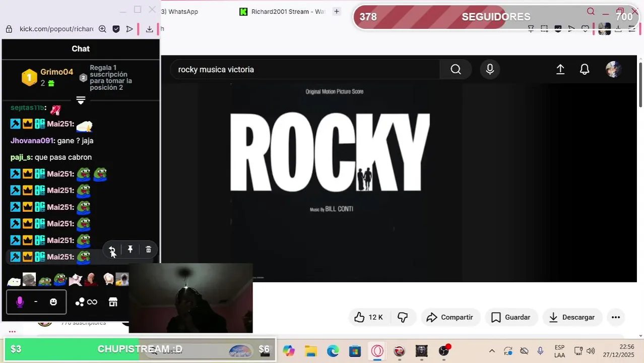Open YouTube notifications bell
644x363 pixels.
pos(585,70)
